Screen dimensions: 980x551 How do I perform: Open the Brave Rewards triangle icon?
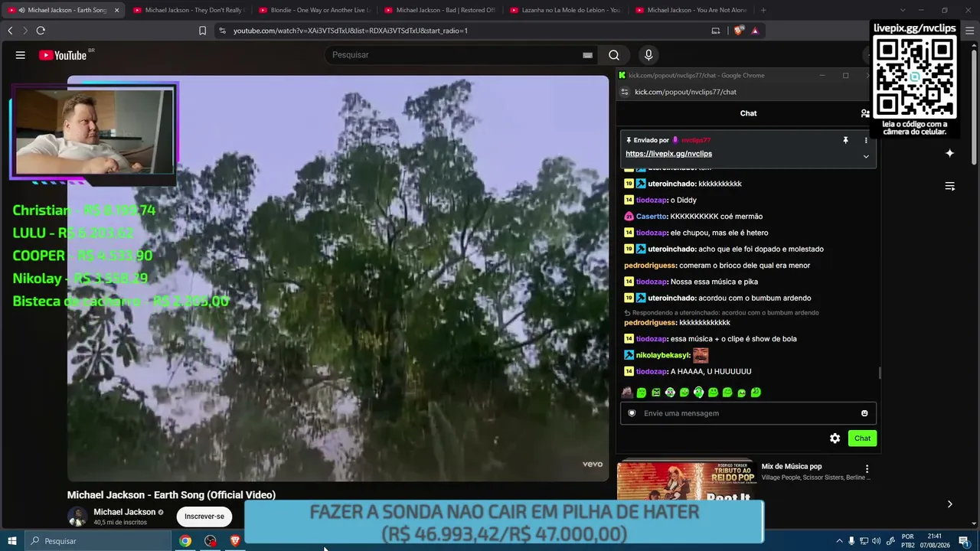(755, 31)
